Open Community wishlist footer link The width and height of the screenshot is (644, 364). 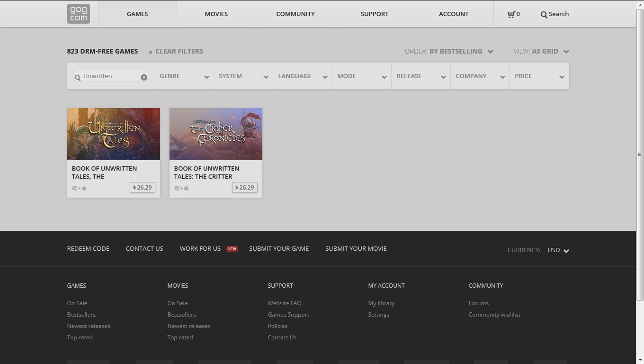tap(494, 315)
